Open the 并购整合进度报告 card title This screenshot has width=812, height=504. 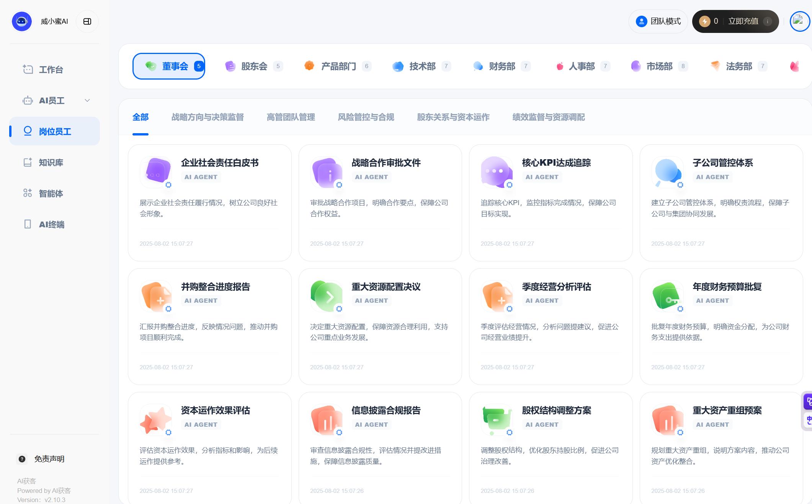(216, 287)
